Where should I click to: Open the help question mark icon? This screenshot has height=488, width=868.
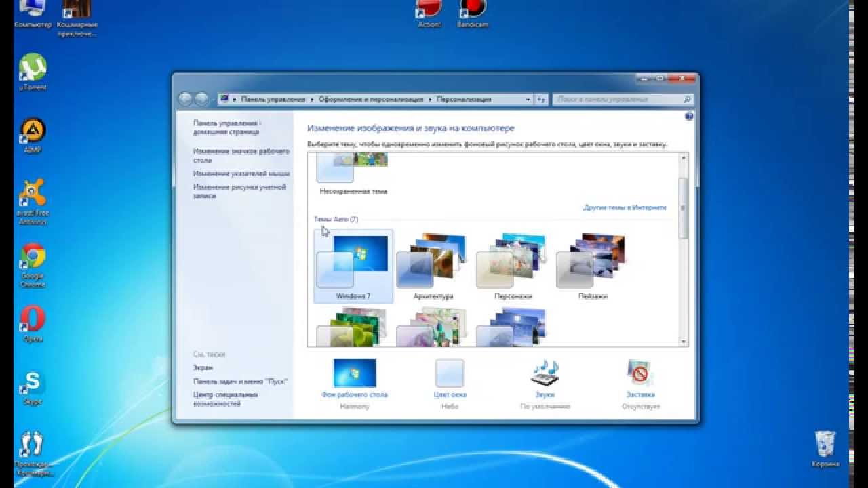pyautogui.click(x=690, y=117)
